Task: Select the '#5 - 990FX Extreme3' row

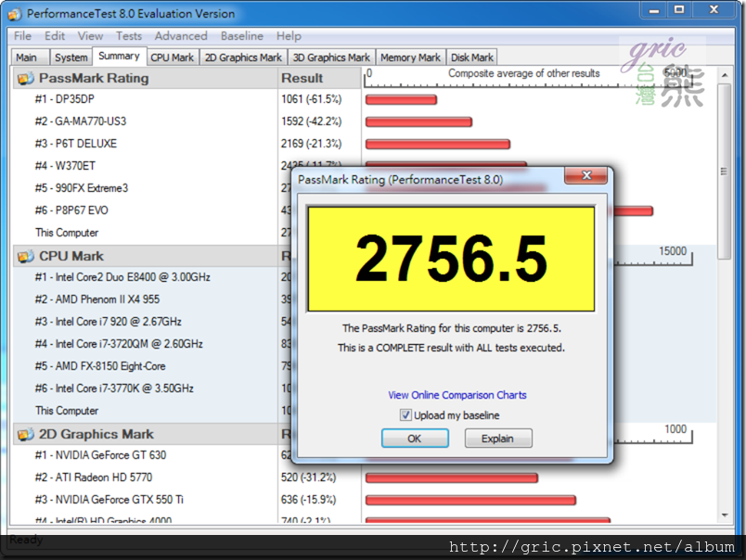Action: 82,188
